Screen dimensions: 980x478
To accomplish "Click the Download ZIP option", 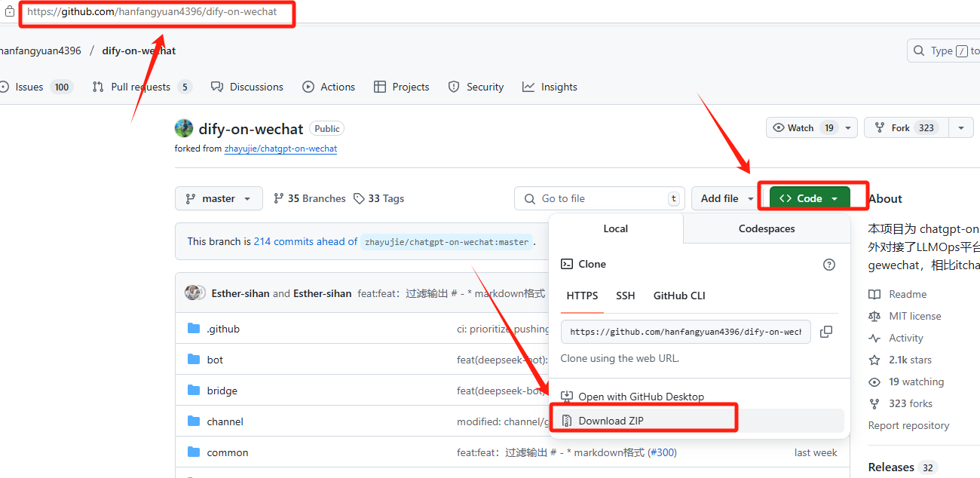I will point(611,421).
